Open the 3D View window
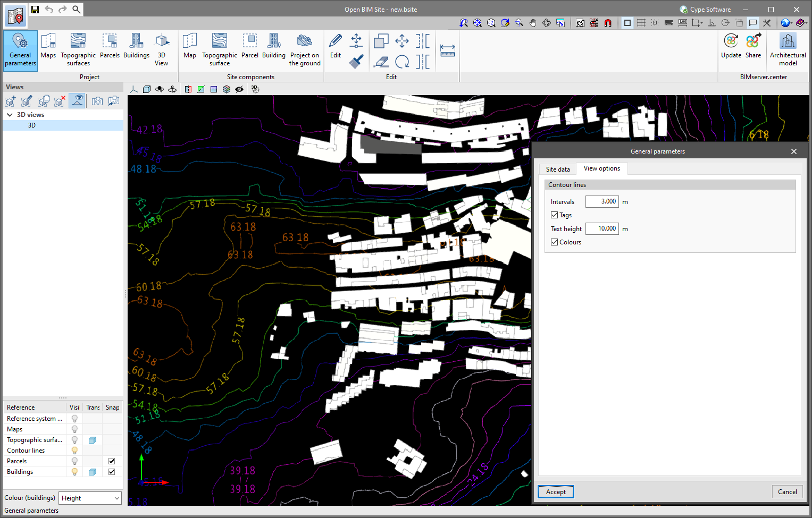 click(162, 48)
